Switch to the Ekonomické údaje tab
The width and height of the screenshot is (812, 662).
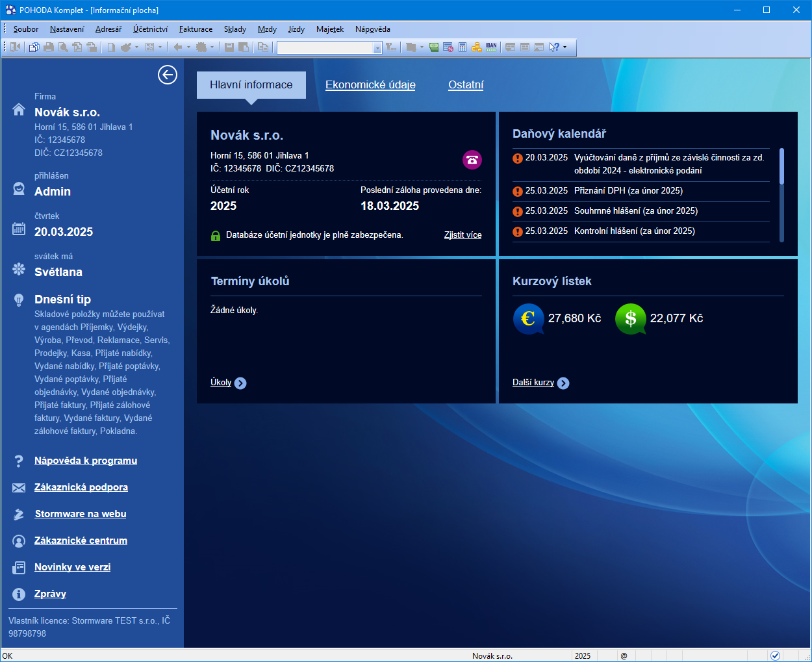(x=370, y=85)
